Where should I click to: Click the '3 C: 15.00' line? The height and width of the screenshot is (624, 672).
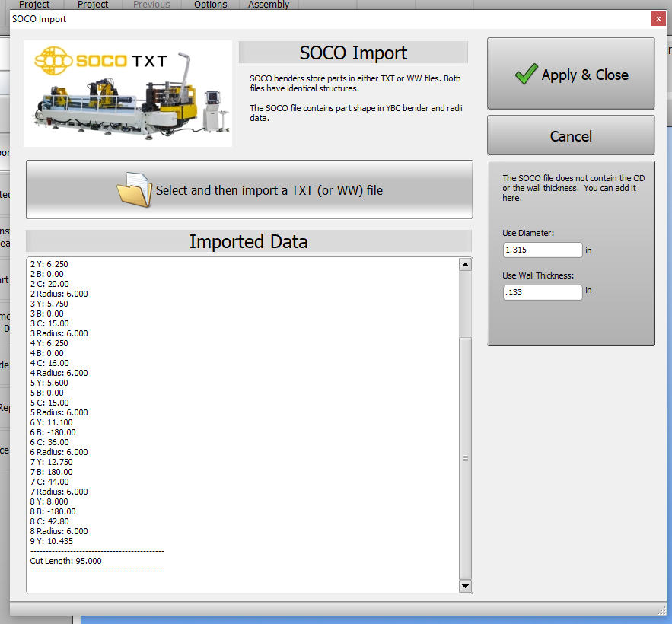tap(49, 323)
